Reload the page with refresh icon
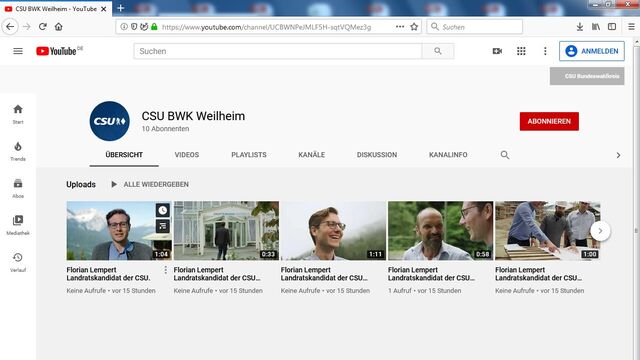 42,27
